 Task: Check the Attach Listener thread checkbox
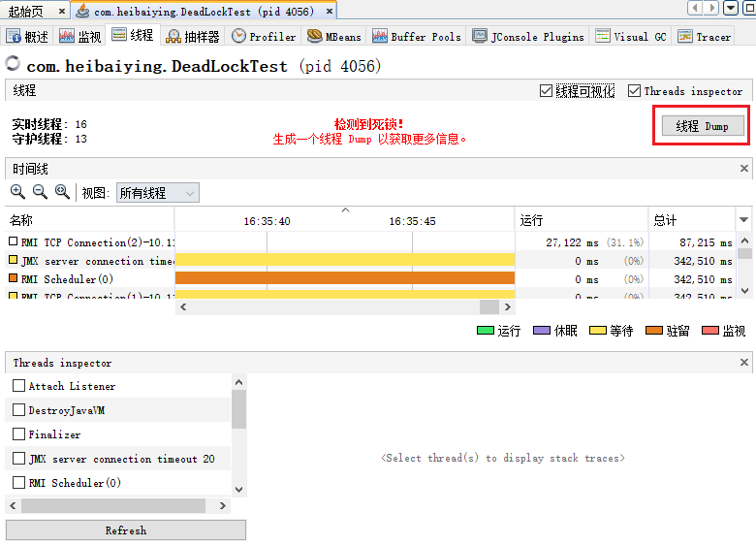pos(18,386)
